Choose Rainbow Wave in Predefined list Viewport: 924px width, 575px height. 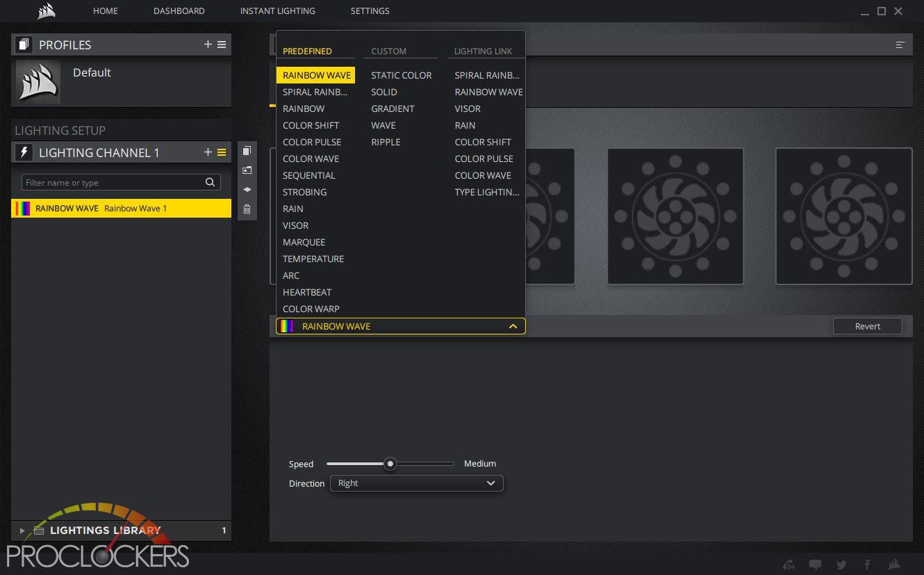316,75
